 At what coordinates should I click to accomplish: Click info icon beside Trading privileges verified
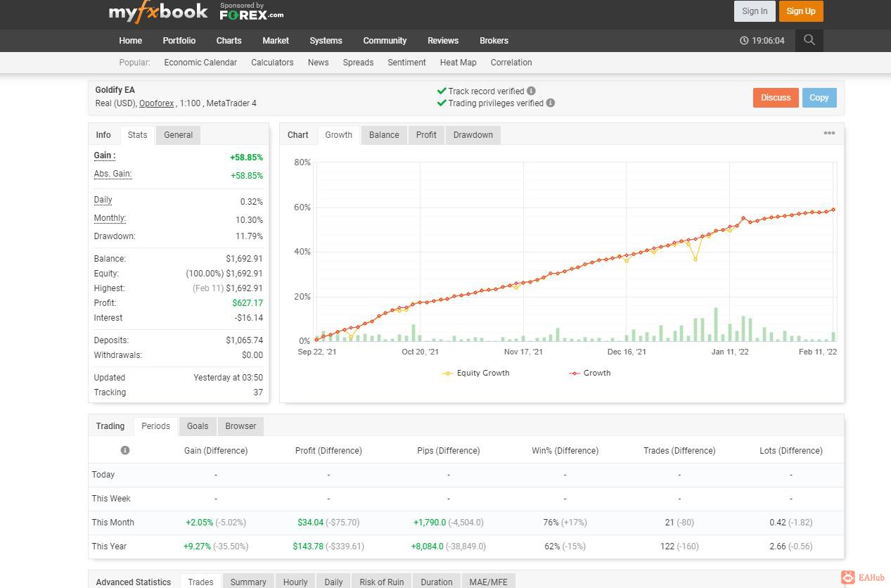click(551, 103)
